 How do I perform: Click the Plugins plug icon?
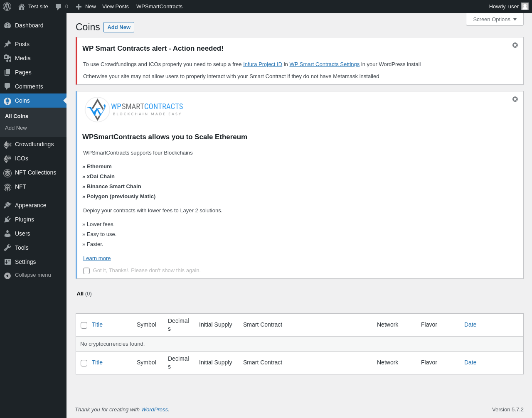point(7,219)
